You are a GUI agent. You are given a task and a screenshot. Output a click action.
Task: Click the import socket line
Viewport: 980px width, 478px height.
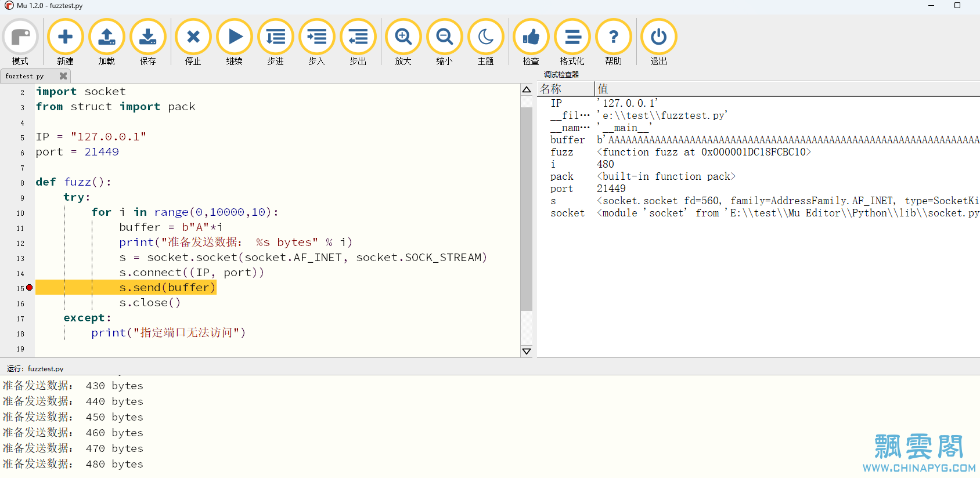tap(81, 92)
